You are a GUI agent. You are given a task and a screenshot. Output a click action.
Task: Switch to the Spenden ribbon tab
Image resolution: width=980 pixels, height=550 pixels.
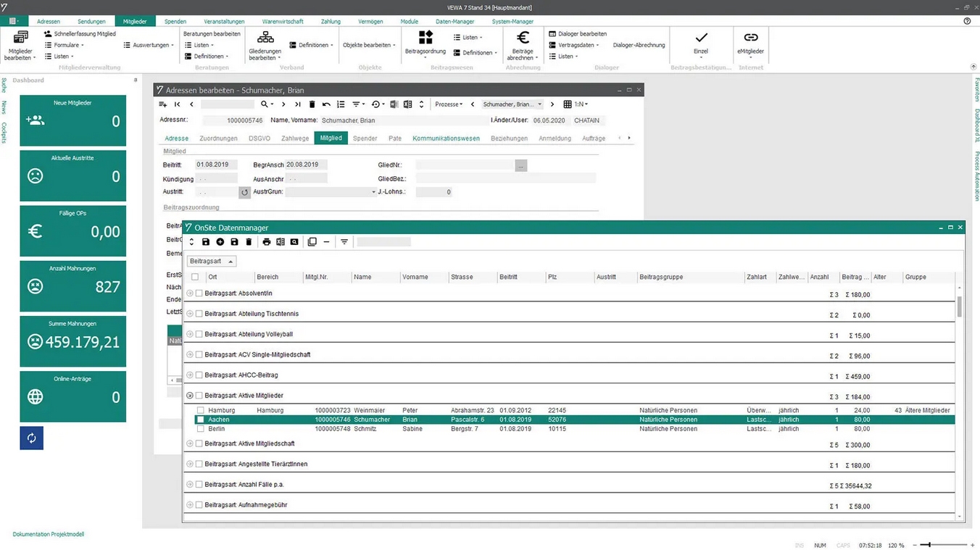175,22
